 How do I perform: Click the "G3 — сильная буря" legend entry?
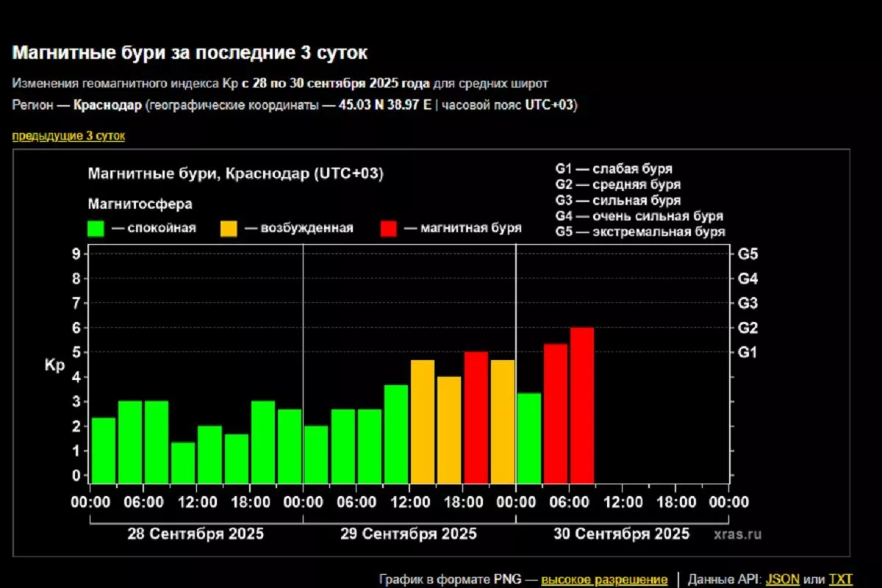tap(617, 201)
